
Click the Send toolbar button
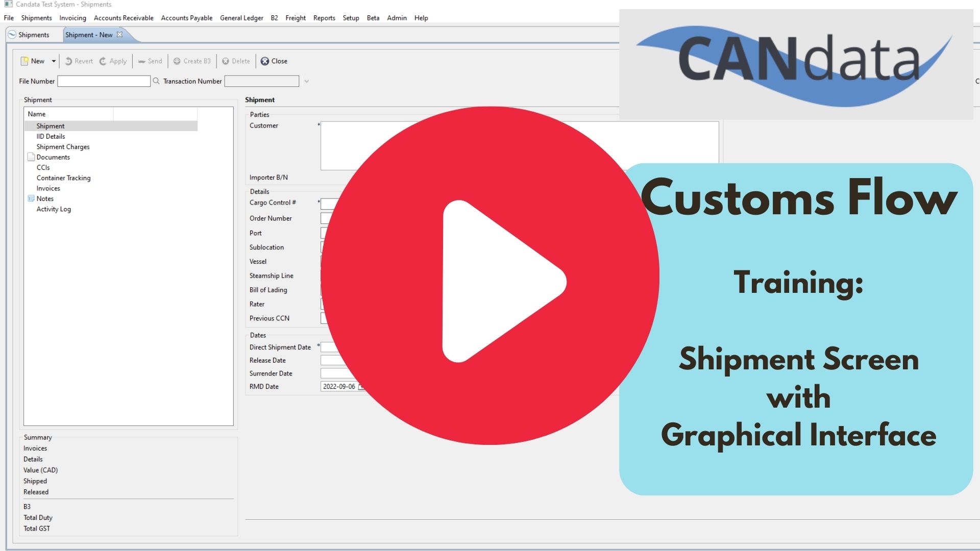[x=150, y=61]
